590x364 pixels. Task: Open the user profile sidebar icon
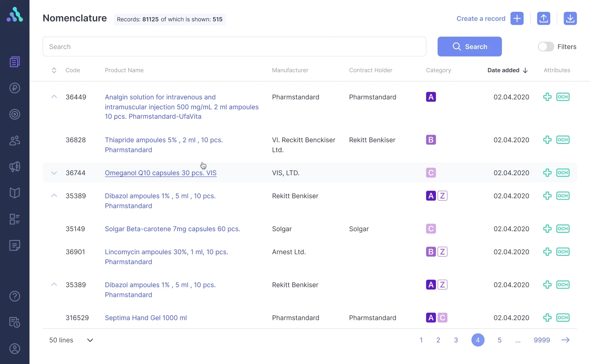tap(15, 349)
